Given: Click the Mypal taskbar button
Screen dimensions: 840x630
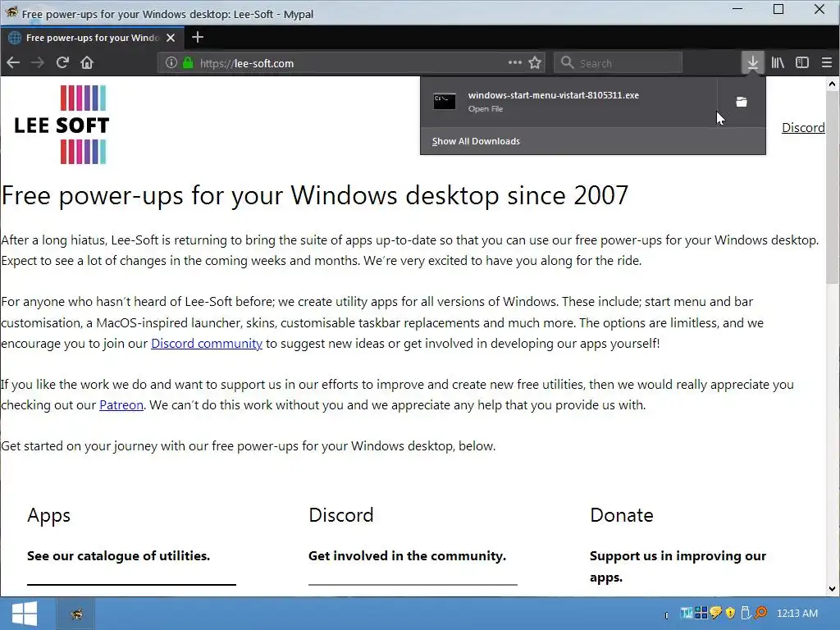Looking at the screenshot, I should [76, 614].
